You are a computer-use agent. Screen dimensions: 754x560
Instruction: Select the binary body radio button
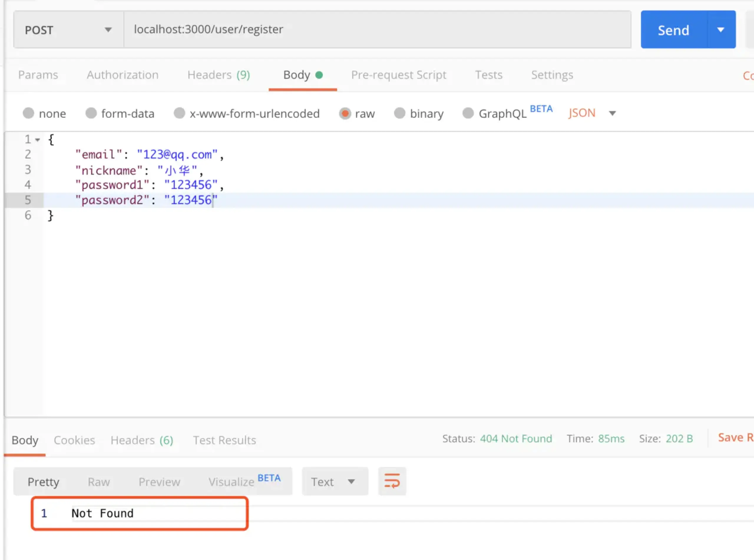(x=400, y=113)
